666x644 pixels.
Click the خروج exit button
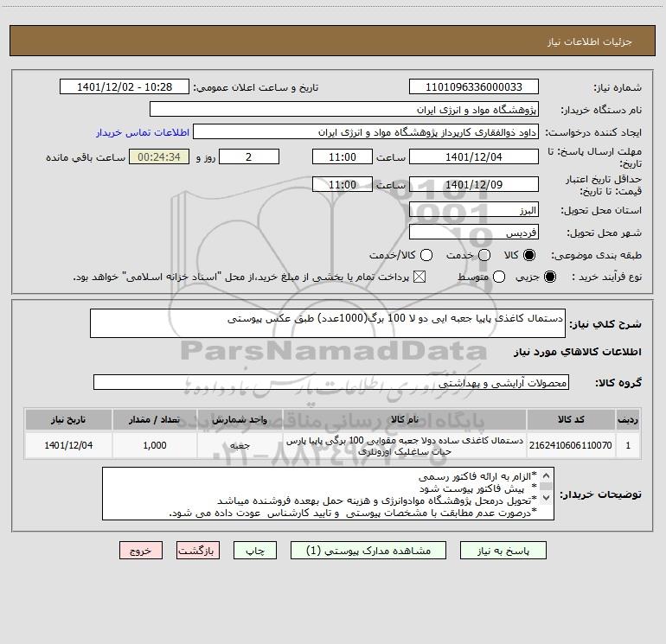[x=141, y=551]
